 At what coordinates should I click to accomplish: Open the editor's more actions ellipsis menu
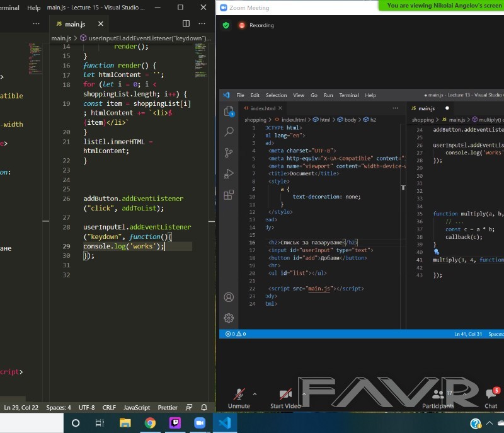coord(202,24)
